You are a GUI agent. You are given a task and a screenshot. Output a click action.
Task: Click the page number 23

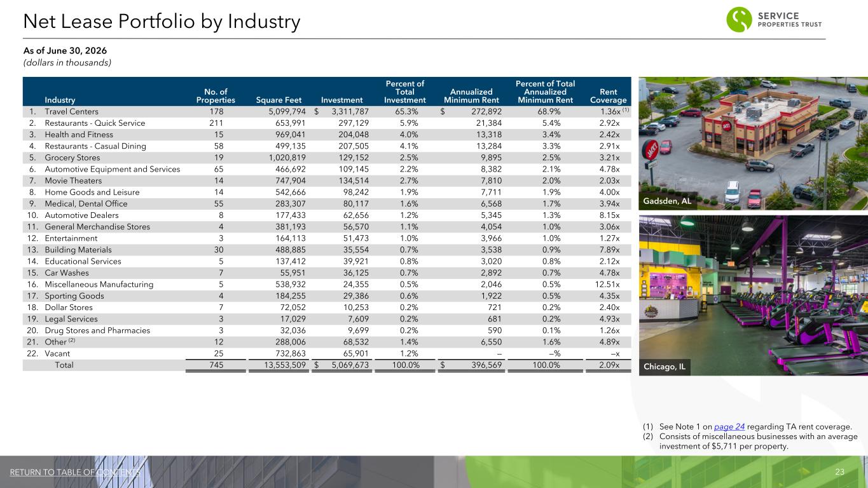[839, 472]
